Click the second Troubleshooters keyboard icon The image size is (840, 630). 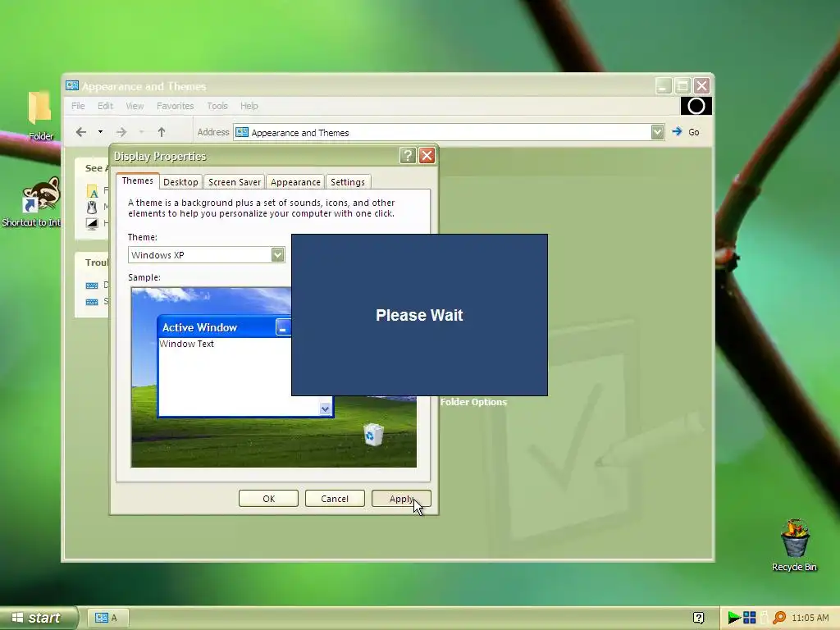pyautogui.click(x=92, y=302)
